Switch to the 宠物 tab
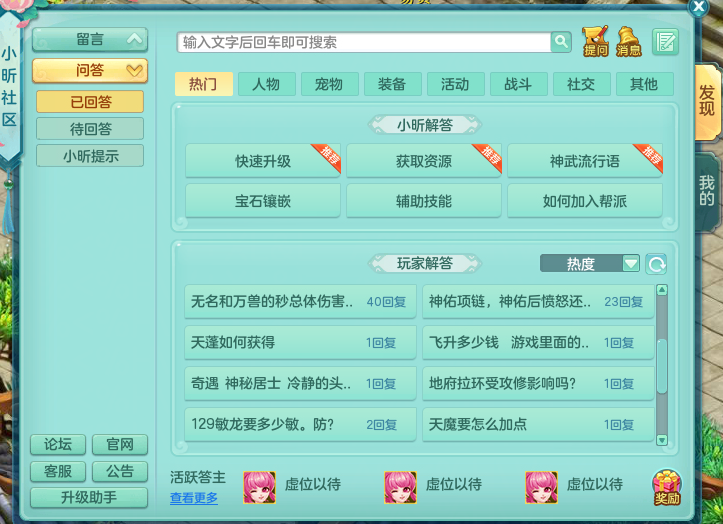 pyautogui.click(x=329, y=84)
